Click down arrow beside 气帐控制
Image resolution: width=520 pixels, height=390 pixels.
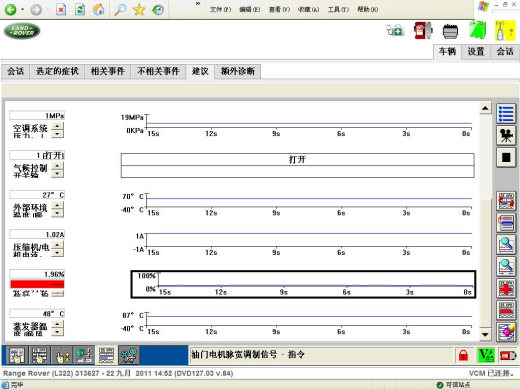(x=58, y=174)
